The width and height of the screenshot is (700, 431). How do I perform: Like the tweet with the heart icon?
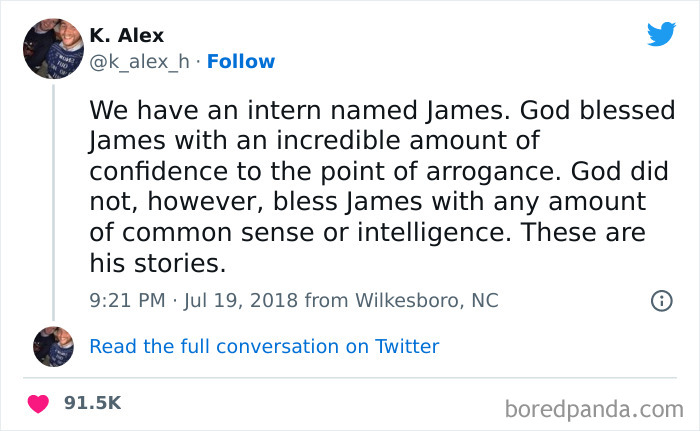click(x=38, y=403)
